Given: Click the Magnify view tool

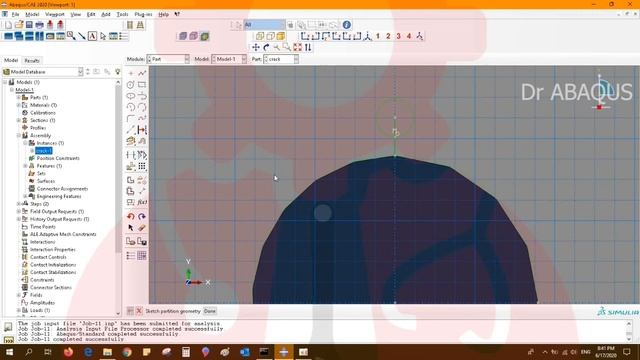Looking at the screenshot, I should 277,47.
